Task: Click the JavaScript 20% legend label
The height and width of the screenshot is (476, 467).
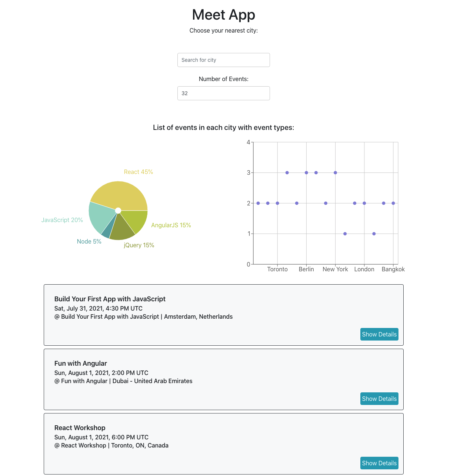Action: click(62, 220)
